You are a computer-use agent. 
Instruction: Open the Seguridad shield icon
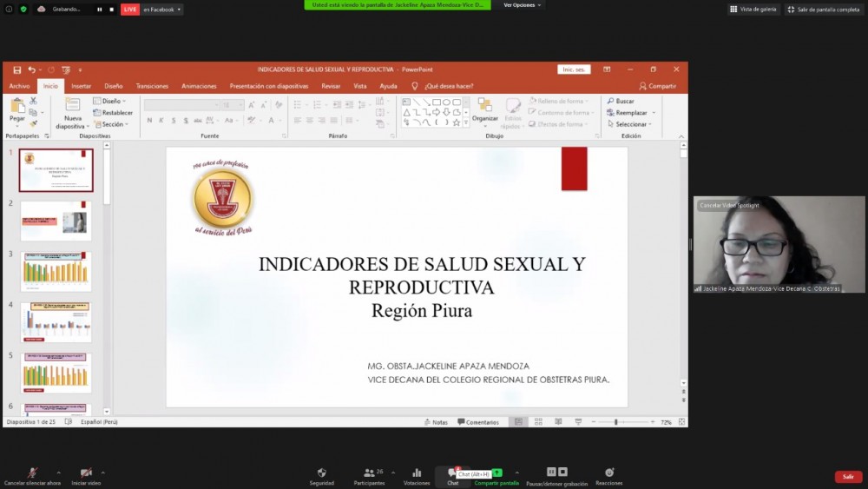(x=321, y=473)
